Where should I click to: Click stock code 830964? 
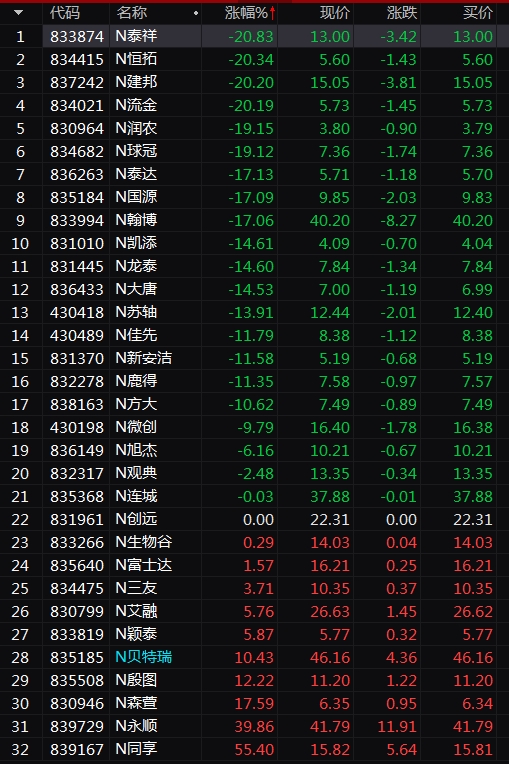[x=77, y=129]
